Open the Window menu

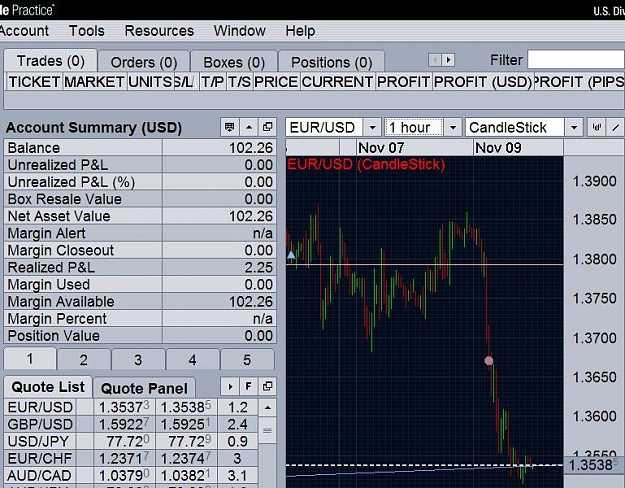240,31
